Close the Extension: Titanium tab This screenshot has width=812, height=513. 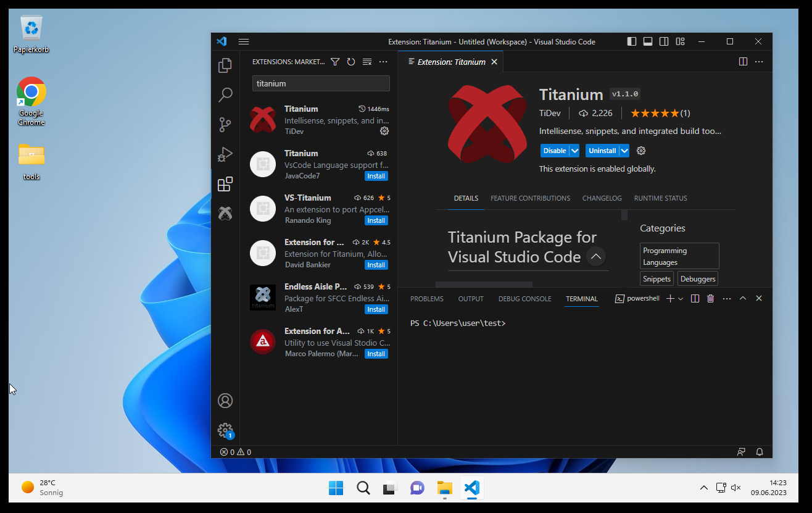click(x=495, y=62)
